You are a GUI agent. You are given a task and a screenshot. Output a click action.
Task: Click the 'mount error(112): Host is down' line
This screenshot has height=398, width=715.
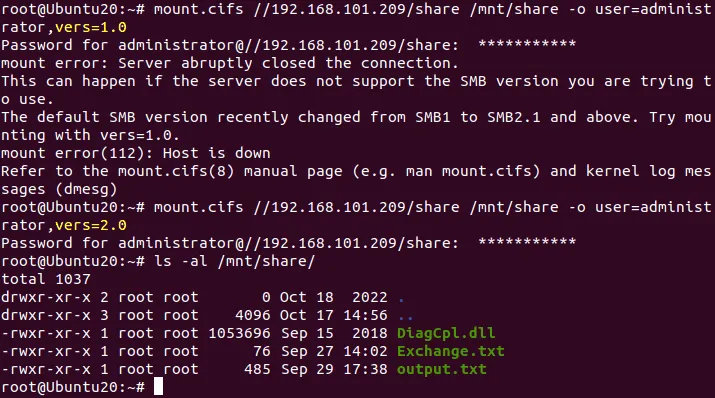[x=136, y=153]
